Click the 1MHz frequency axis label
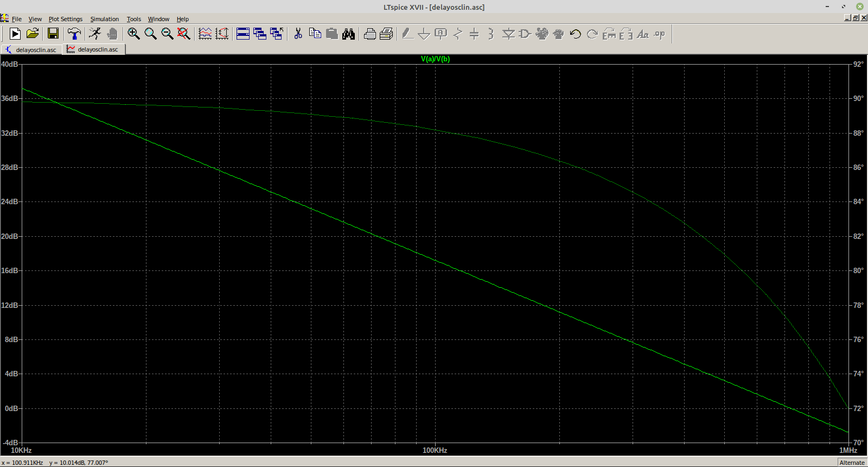 [x=848, y=450]
